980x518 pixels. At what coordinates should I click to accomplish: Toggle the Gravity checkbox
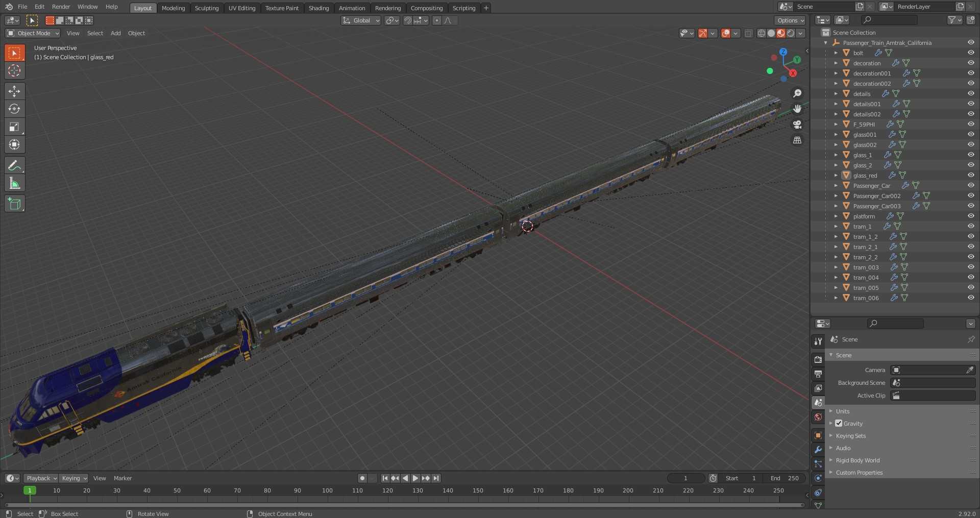(x=839, y=423)
